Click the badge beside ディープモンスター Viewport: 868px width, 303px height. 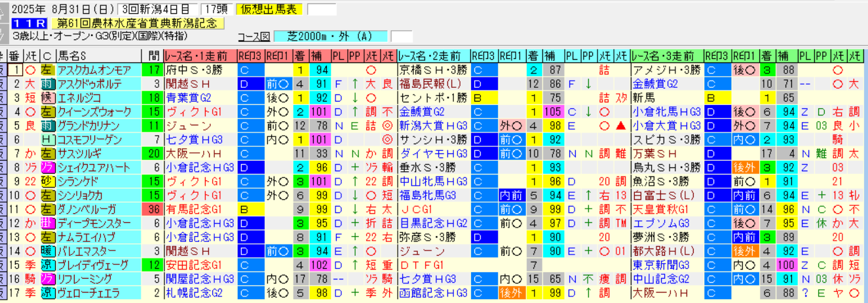(x=48, y=223)
